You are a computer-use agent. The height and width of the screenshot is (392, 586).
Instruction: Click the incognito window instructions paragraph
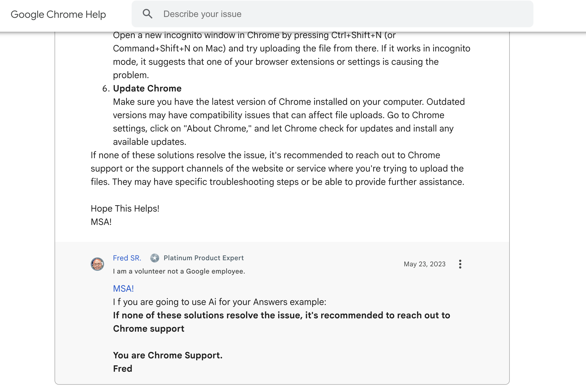coord(292,55)
